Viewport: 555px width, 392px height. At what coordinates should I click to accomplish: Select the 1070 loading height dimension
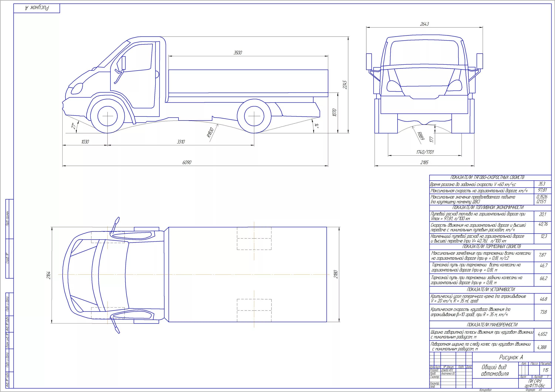tap(334, 113)
